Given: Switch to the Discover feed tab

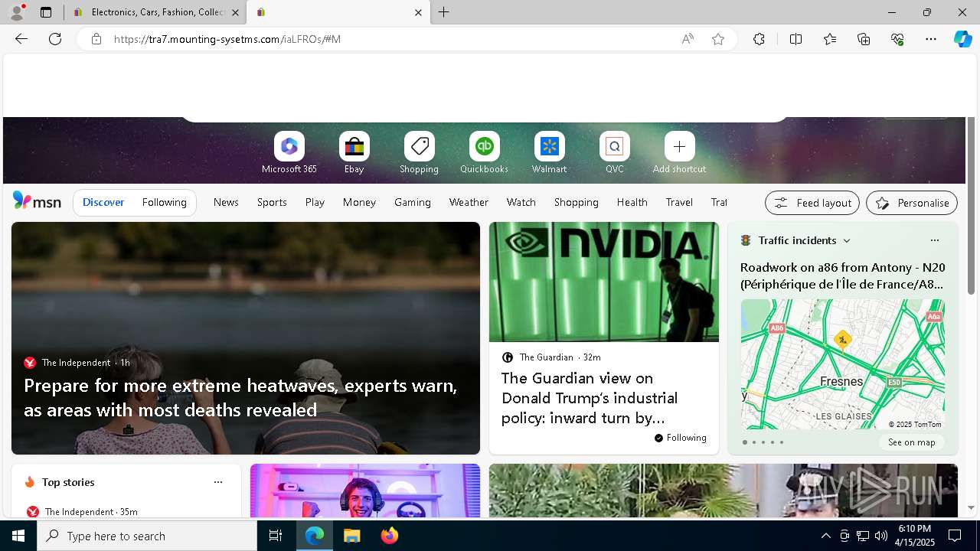Looking at the screenshot, I should pyautogui.click(x=103, y=202).
